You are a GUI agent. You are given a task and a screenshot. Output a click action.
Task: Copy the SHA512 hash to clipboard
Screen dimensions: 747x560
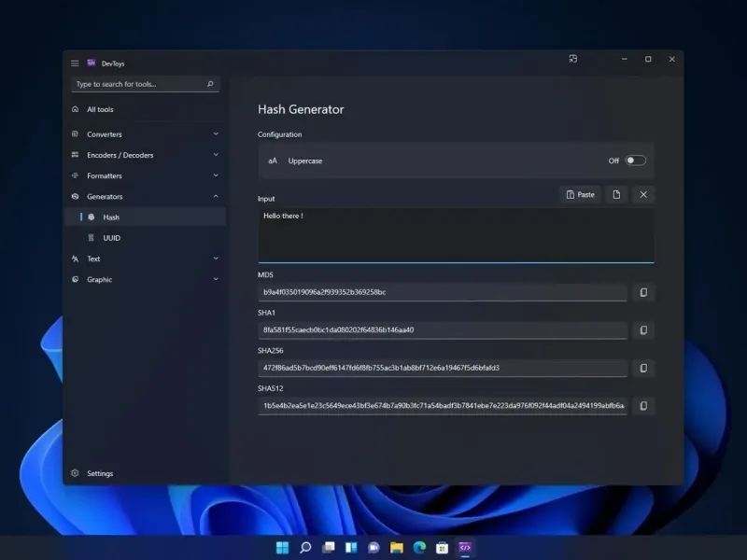click(642, 406)
